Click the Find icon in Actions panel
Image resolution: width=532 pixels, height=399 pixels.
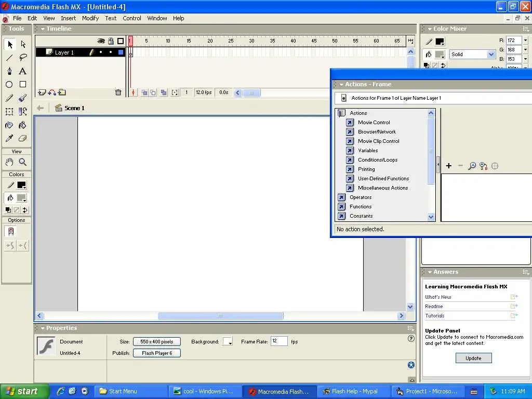(472, 166)
